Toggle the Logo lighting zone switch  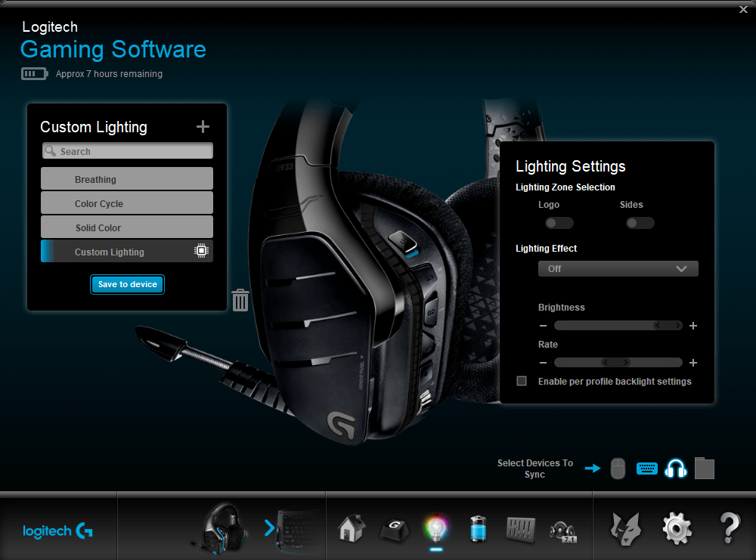tap(559, 223)
